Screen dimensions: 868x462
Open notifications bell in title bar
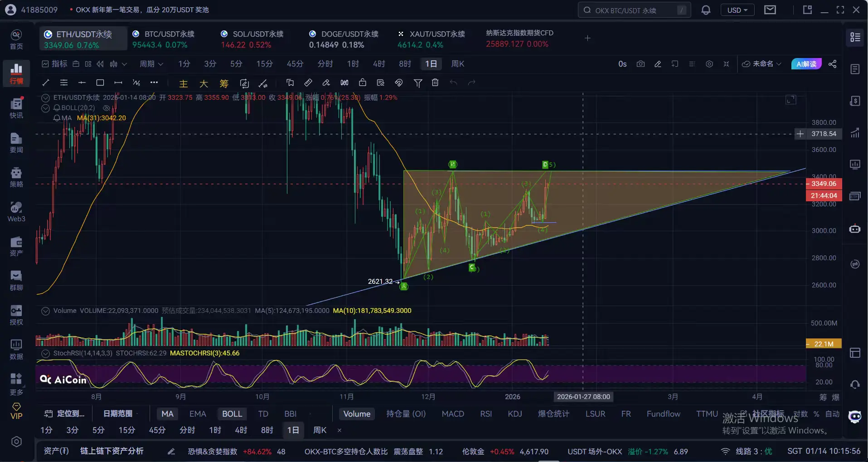coord(706,10)
